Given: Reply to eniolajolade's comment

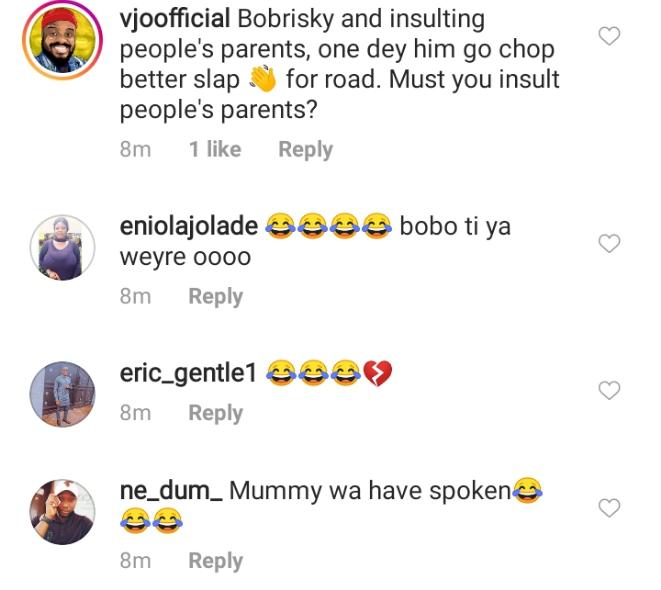Looking at the screenshot, I should coord(216,296).
